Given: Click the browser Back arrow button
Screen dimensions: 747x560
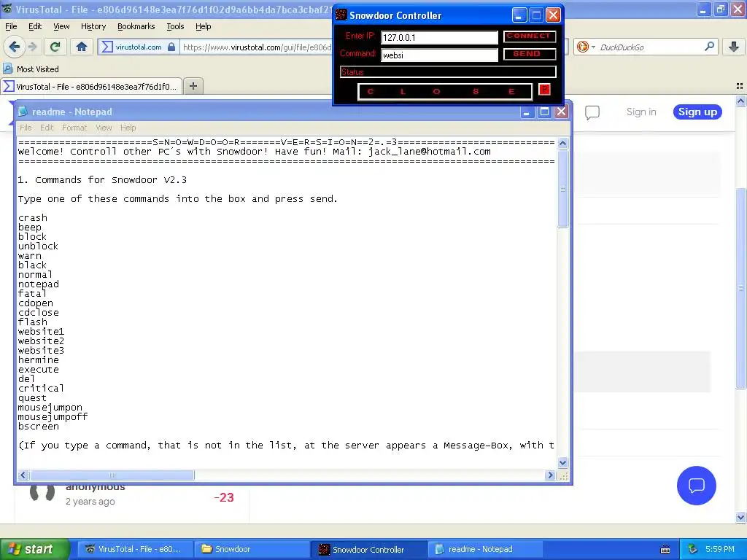Looking at the screenshot, I should click(x=14, y=47).
